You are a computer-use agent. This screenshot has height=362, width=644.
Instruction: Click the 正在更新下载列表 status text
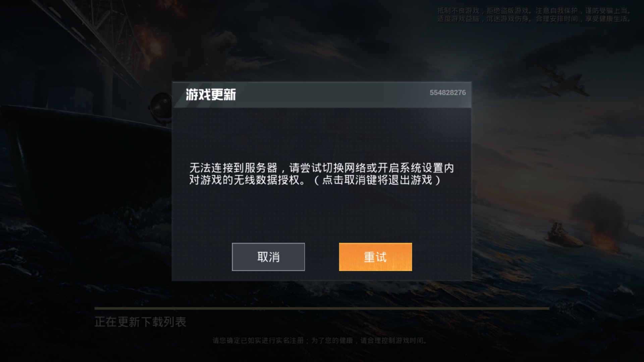140,322
